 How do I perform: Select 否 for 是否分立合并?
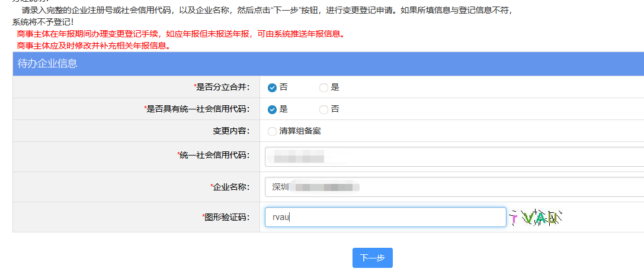[273, 88]
